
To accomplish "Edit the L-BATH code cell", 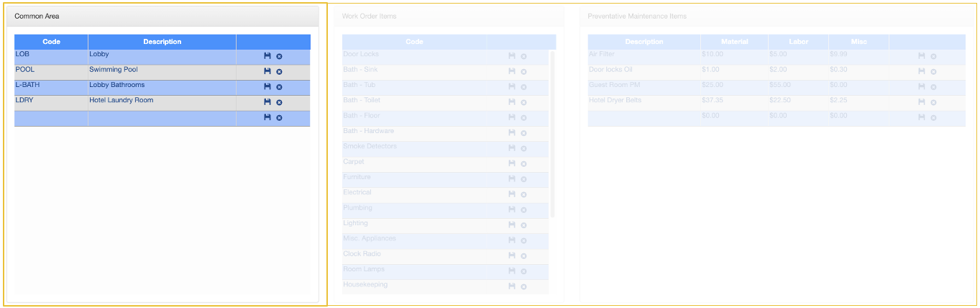I will click(51, 87).
